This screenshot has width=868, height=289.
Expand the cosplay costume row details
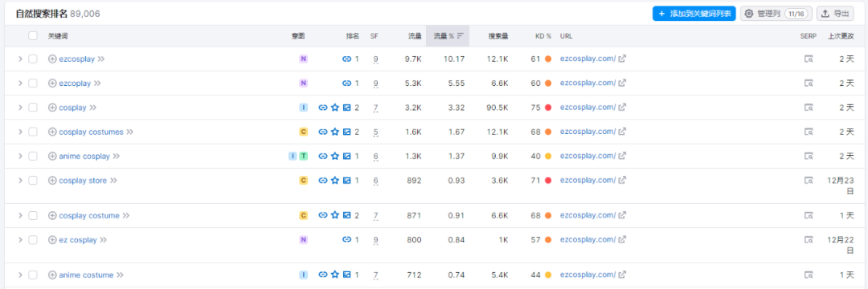[x=20, y=215]
